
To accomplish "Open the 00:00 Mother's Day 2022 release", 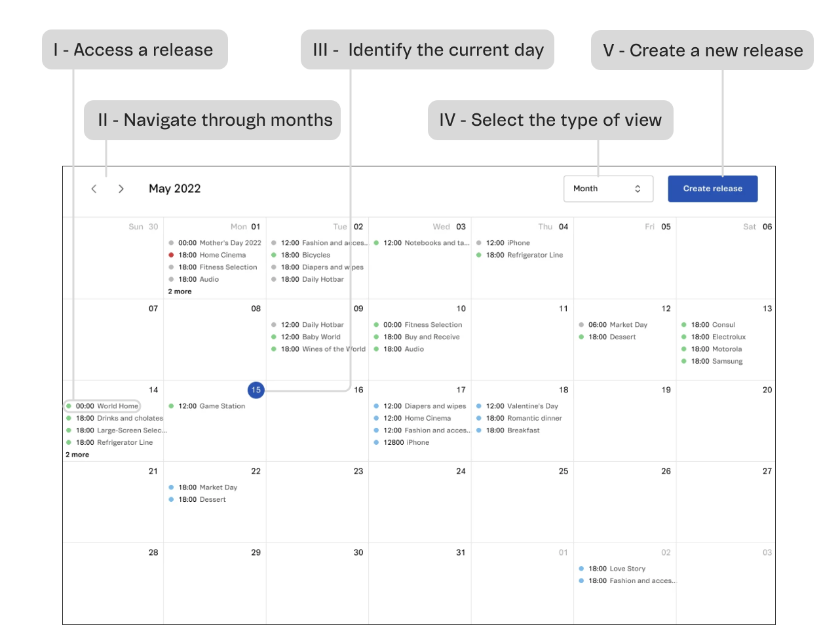I will coord(219,243).
